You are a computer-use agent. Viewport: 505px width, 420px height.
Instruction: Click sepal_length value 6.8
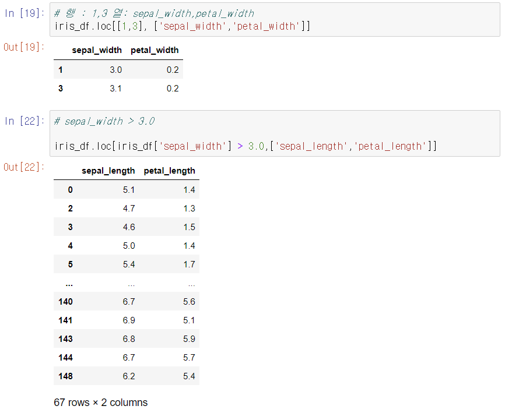pos(129,339)
